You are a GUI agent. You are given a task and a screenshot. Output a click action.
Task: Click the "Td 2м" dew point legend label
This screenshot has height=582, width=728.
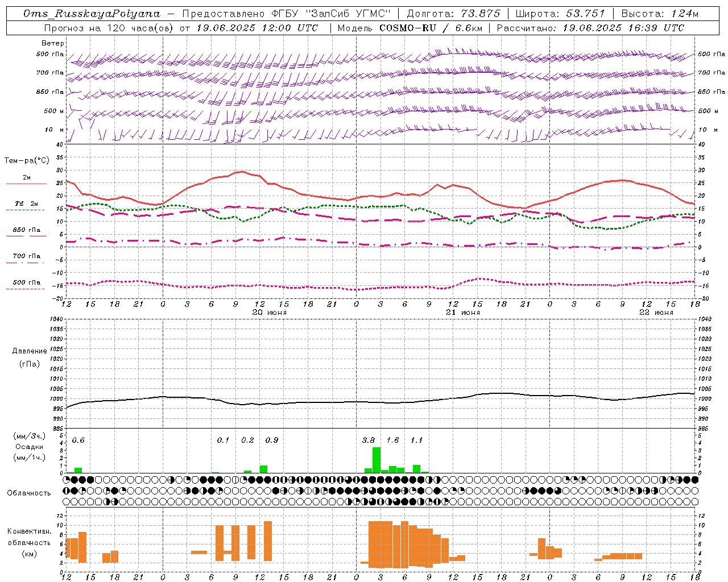click(27, 203)
